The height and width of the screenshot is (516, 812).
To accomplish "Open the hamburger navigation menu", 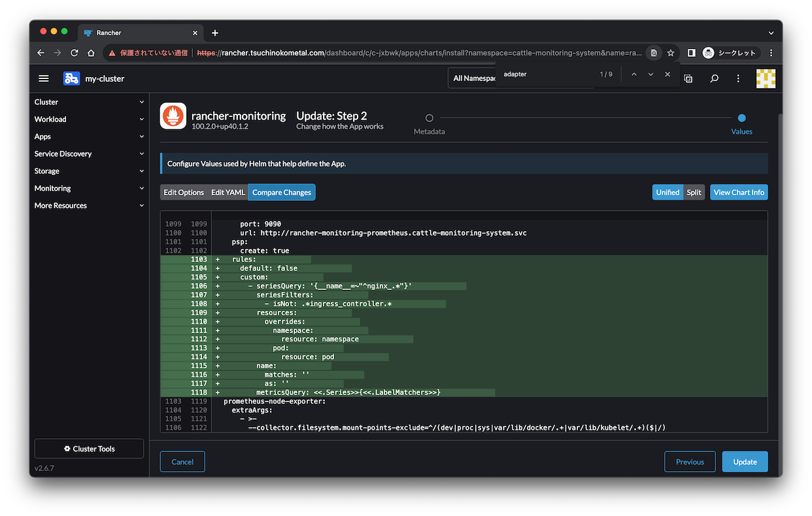I will click(x=44, y=78).
